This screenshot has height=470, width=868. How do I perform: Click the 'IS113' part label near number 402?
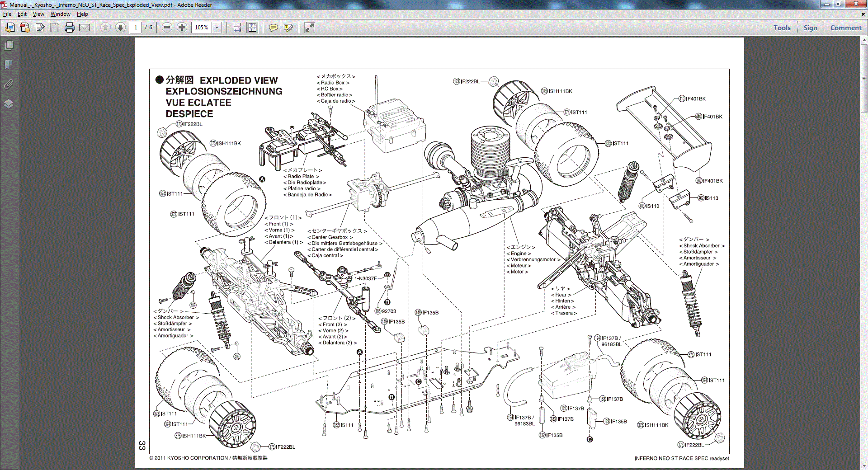coord(712,198)
